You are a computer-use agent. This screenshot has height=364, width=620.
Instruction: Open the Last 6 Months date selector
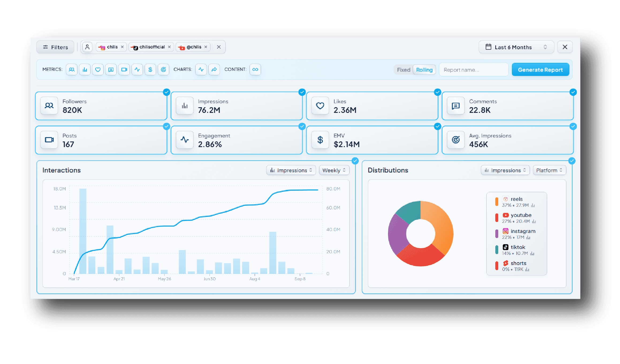pos(516,47)
